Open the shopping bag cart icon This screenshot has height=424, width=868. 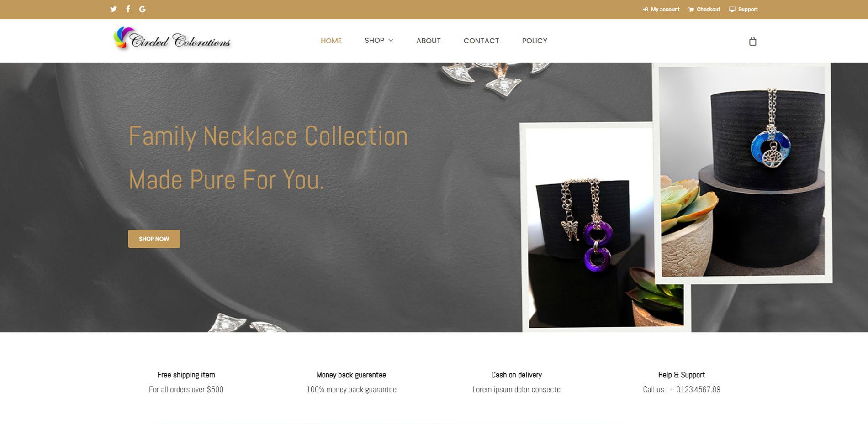753,41
